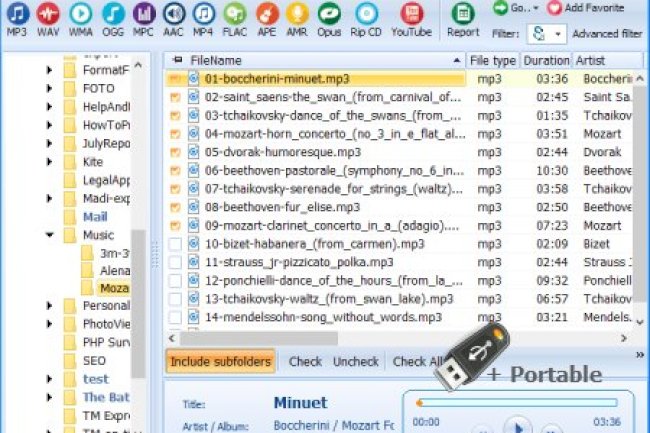Pick the AAC format icon
This screenshot has height=433, width=650.
173,14
